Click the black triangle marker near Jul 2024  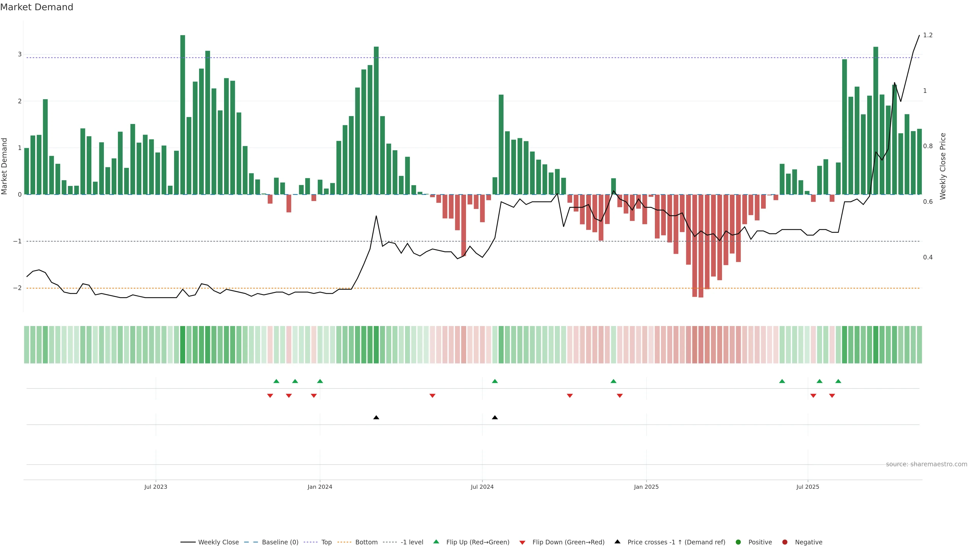point(495,418)
